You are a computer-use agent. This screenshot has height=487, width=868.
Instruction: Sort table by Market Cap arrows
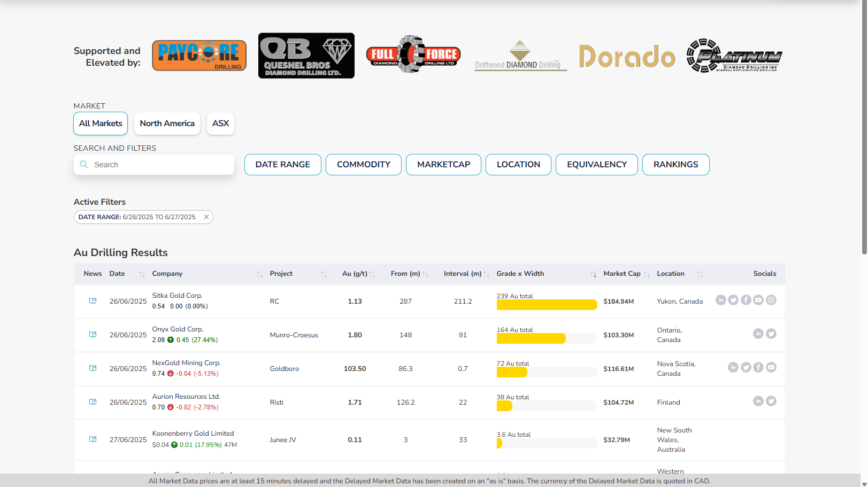click(647, 274)
